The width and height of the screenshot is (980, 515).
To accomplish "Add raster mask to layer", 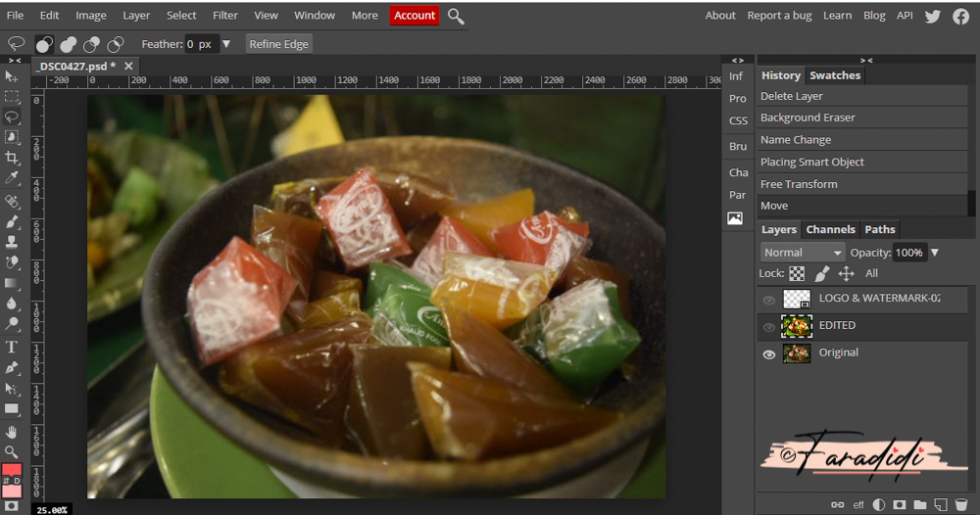I will (x=900, y=504).
